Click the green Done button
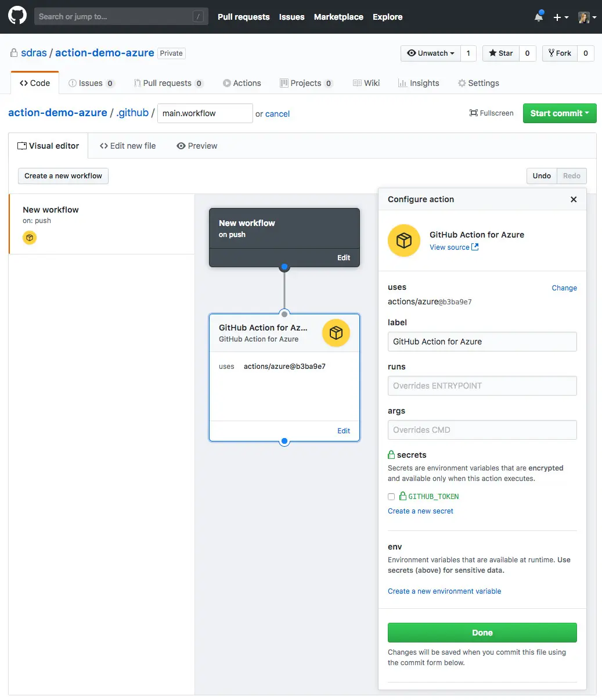 coord(482,633)
